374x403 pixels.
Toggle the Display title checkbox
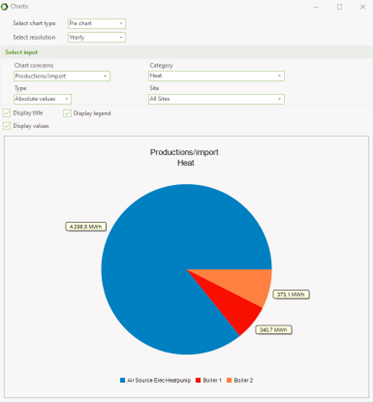(7, 113)
